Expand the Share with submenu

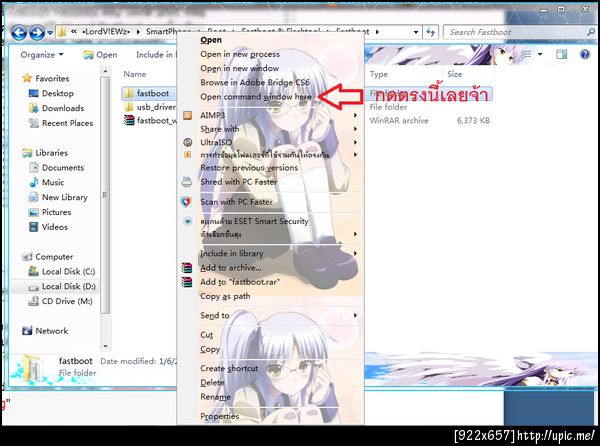(271, 129)
